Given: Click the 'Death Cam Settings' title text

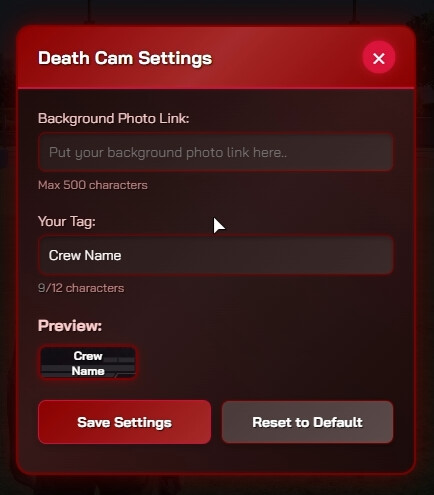Looking at the screenshot, I should point(125,58).
